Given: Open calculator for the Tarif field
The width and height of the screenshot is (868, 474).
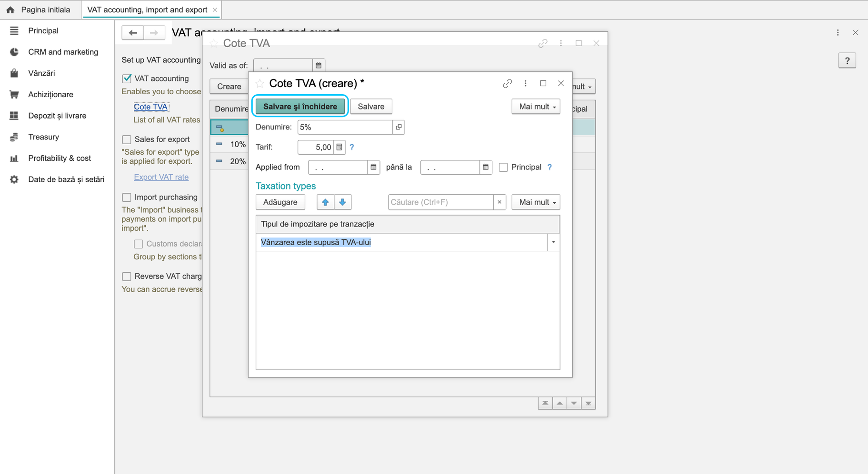Looking at the screenshot, I should click(x=339, y=147).
